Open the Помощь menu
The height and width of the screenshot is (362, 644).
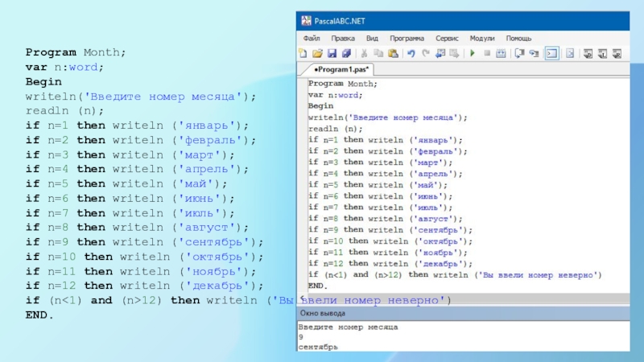coord(518,38)
